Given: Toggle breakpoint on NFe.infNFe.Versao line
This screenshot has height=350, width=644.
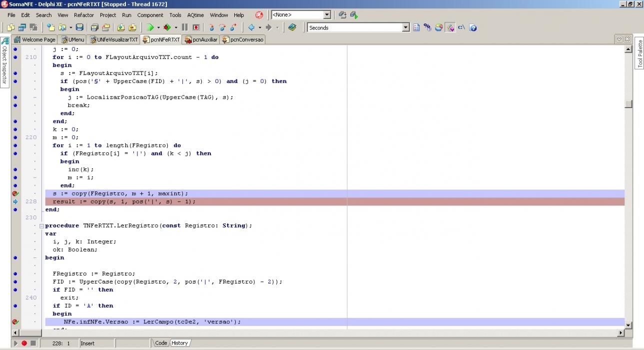Looking at the screenshot, I should tap(15, 322).
